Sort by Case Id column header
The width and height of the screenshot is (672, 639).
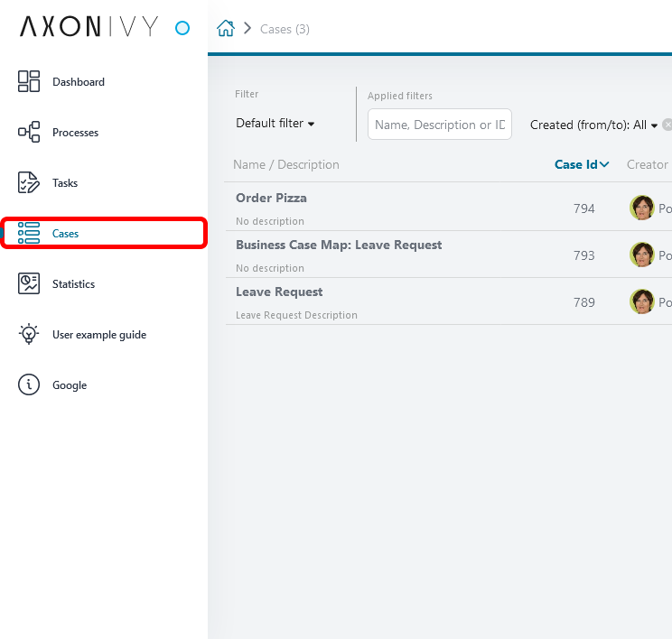(x=581, y=164)
